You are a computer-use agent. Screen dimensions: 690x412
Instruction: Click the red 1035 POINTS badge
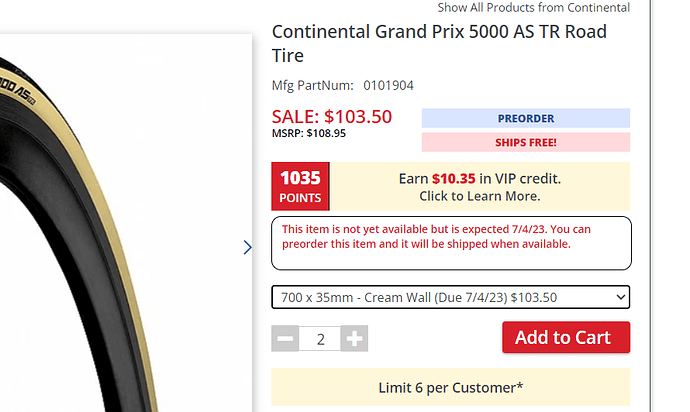coord(300,186)
